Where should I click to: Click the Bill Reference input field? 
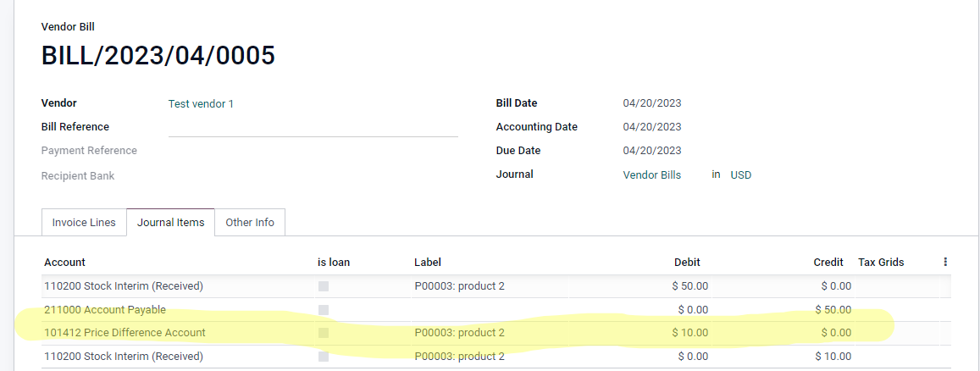point(313,127)
